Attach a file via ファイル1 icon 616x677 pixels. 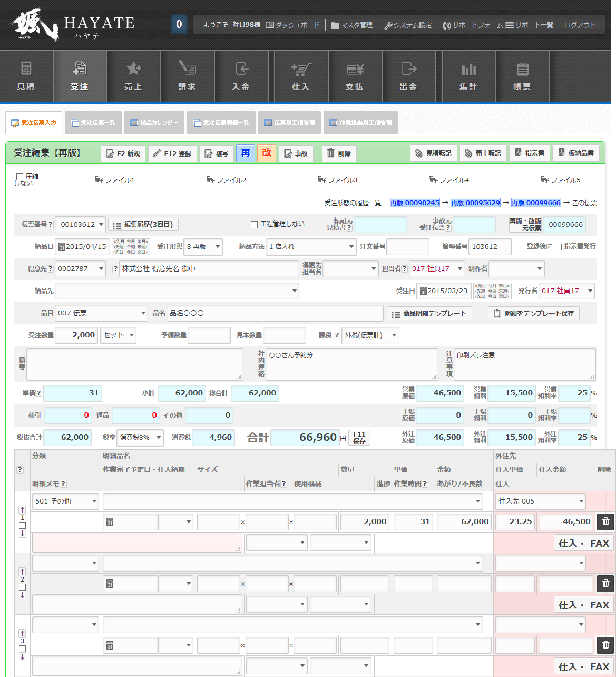pos(99,180)
